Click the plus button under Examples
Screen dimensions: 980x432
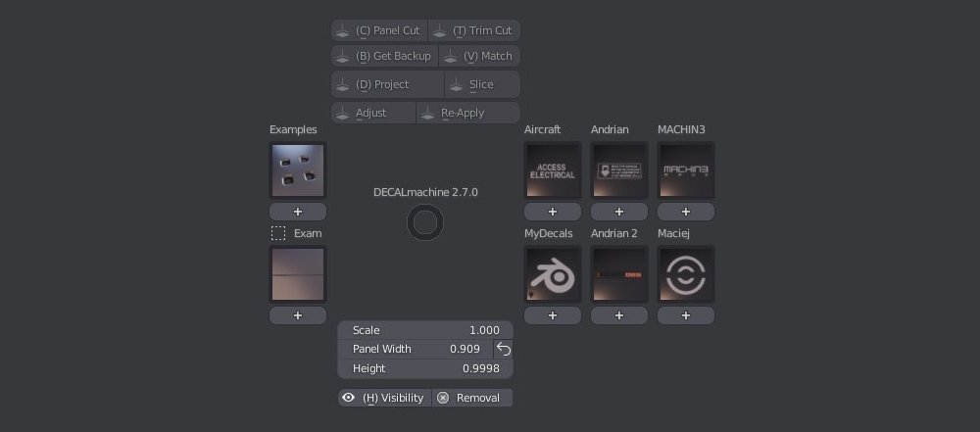tap(298, 212)
